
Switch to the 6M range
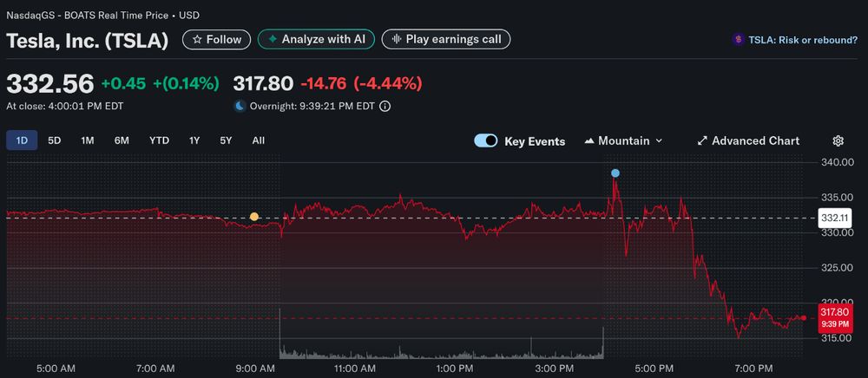(122, 140)
